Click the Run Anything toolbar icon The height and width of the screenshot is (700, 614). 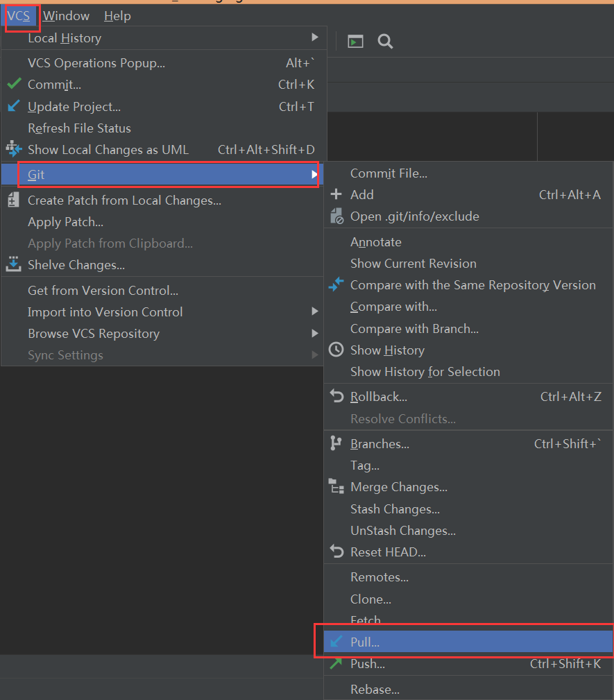pos(355,42)
